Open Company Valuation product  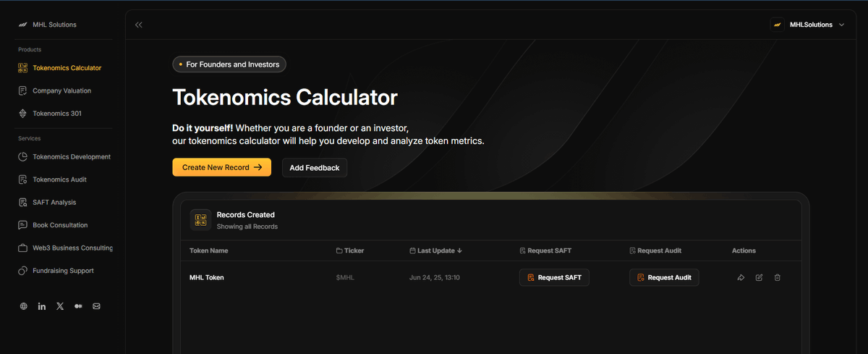(55, 90)
